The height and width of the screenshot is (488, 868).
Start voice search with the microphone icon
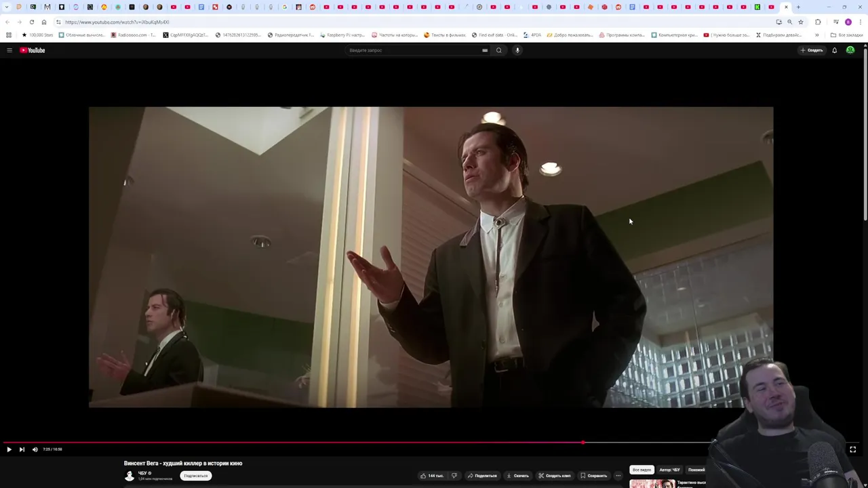pos(517,50)
